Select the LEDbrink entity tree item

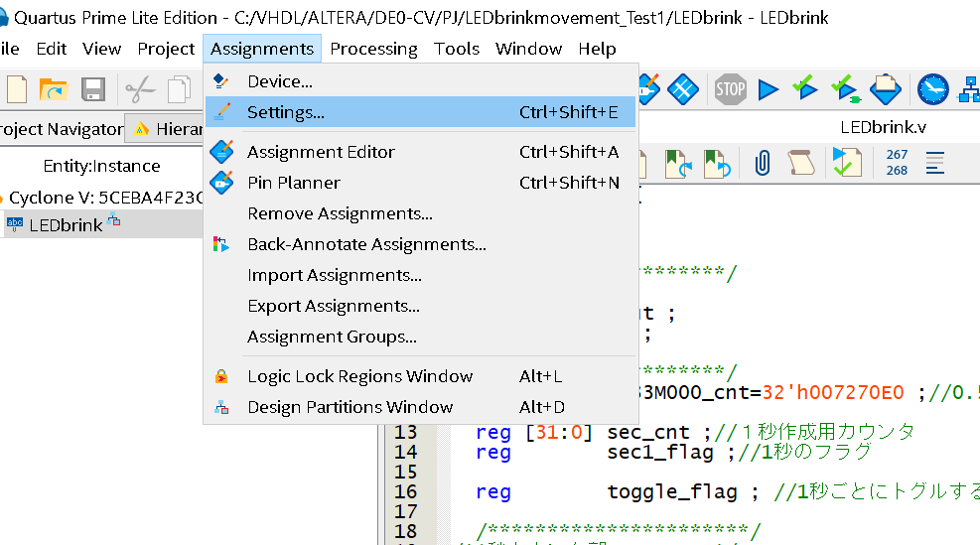(x=66, y=225)
